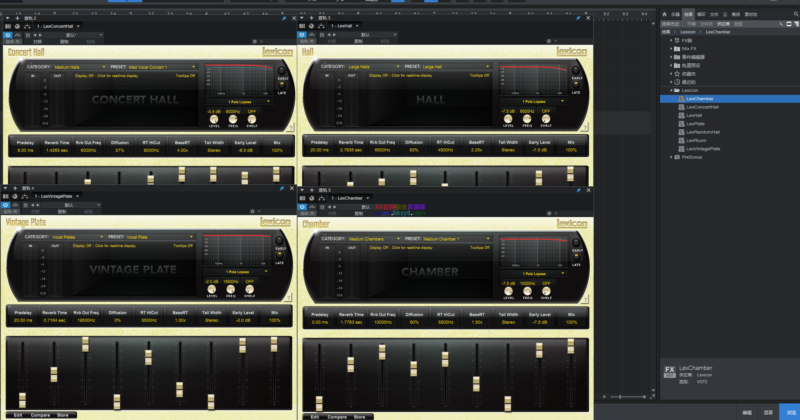Click Edit button in Chamber plugin
Viewport: 800px width, 420px height.
(315, 417)
